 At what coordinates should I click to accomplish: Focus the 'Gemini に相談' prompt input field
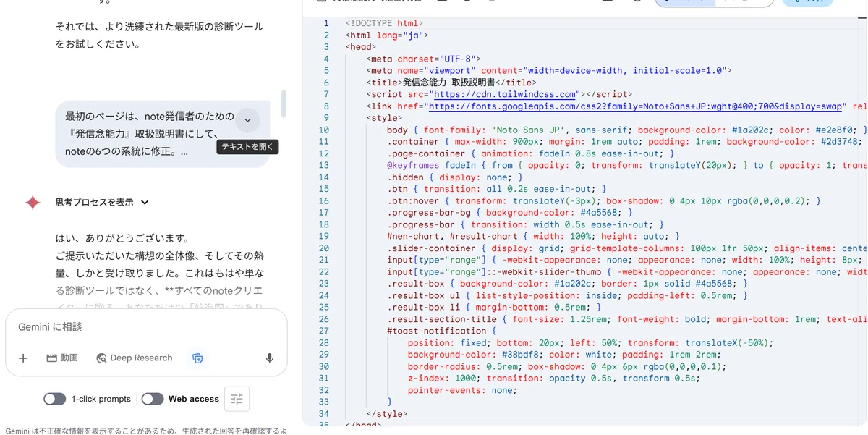146,327
